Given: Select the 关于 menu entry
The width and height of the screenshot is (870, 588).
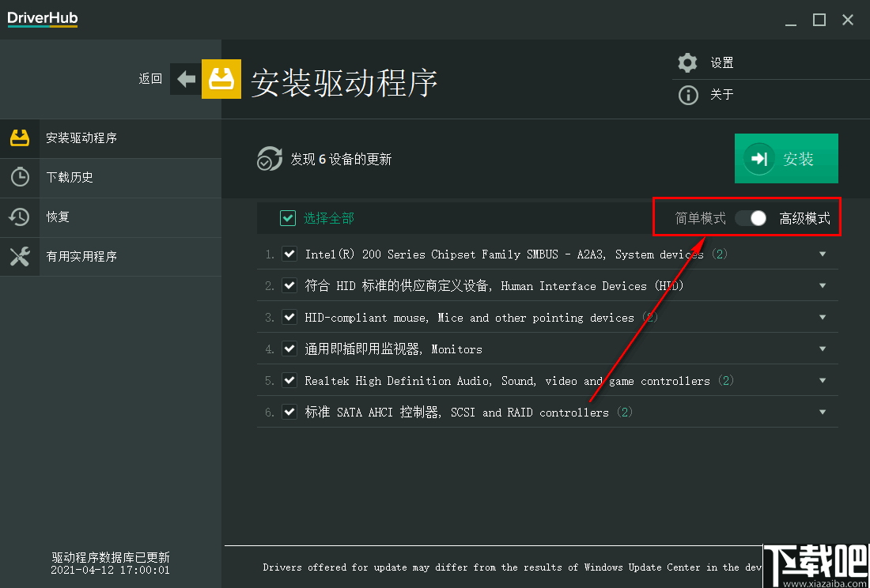Looking at the screenshot, I should coord(721,95).
